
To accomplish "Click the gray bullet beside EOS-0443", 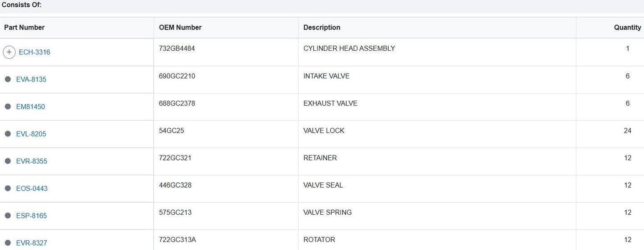I will [8, 188].
